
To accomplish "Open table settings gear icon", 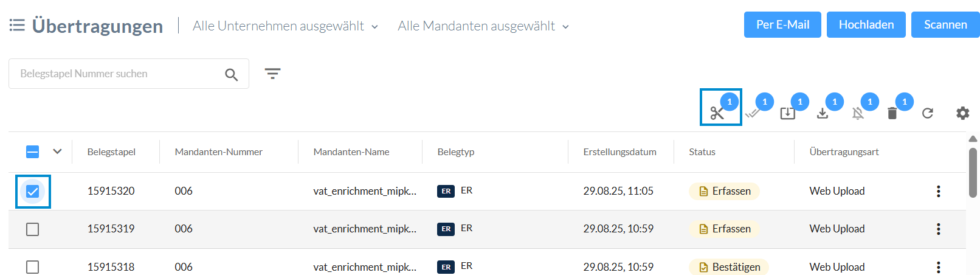I will [963, 113].
